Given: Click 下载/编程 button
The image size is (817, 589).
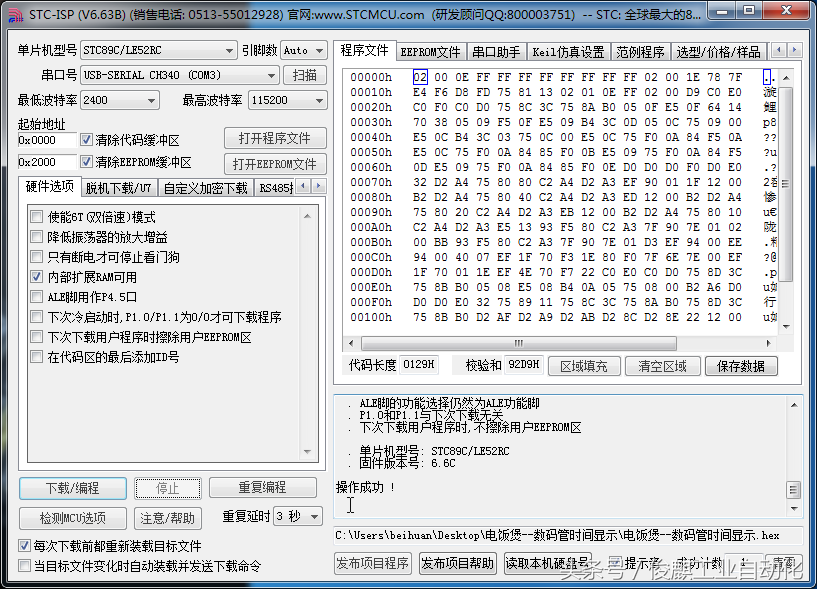Looking at the screenshot, I should tap(72, 488).
